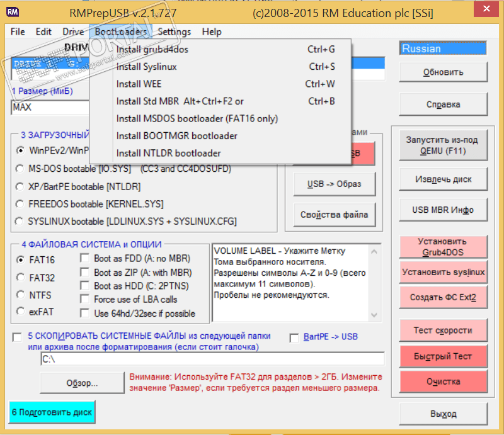Tick the BartPE -> USB checkbox
The width and height of the screenshot is (504, 435).
[x=294, y=338]
